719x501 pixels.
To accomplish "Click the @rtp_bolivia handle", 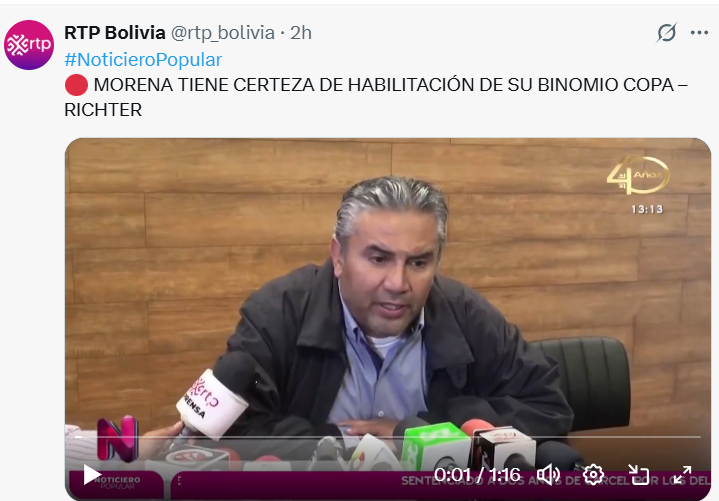I will pos(223,33).
